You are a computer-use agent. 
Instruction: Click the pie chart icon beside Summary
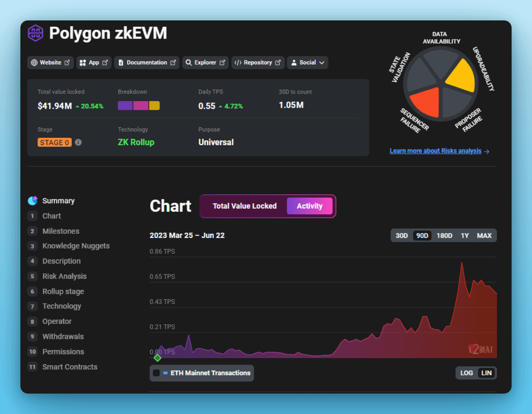[x=32, y=201]
